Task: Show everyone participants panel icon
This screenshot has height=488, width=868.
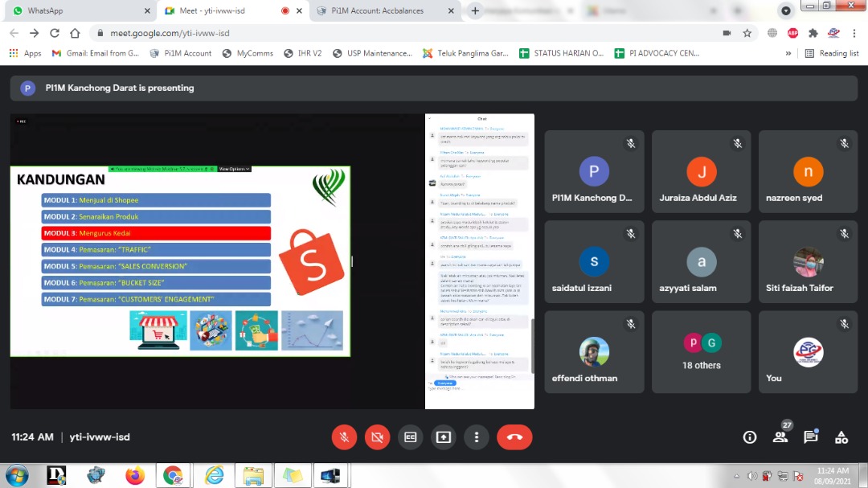Action: click(x=780, y=437)
